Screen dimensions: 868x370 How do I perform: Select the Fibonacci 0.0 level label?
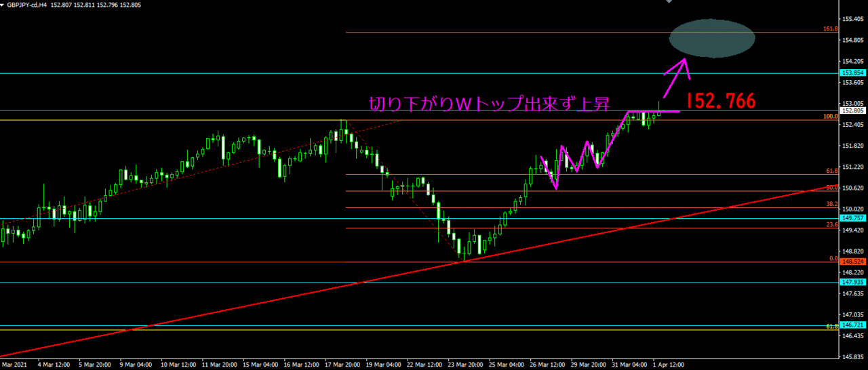835,258
